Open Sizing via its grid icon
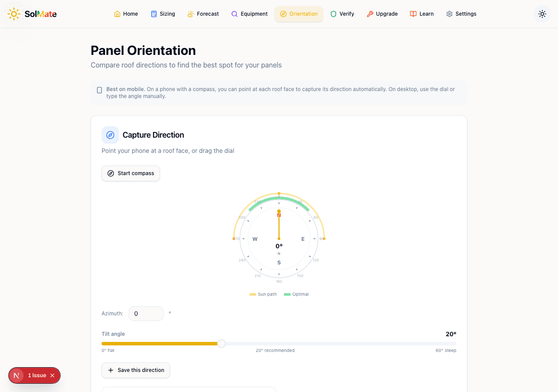558x392 pixels. pos(153,14)
